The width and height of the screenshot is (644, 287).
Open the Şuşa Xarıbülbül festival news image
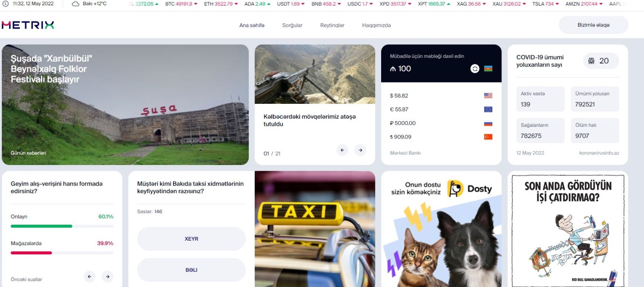pos(125,105)
